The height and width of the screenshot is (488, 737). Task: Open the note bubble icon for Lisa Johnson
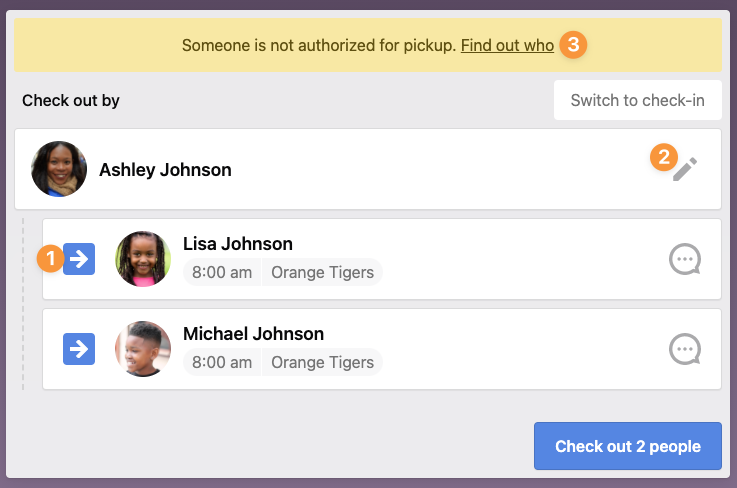(684, 259)
